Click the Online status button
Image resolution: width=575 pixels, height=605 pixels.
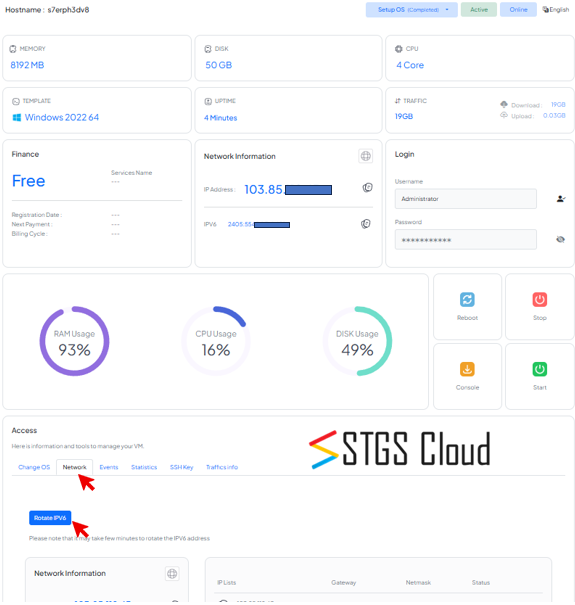(x=518, y=10)
